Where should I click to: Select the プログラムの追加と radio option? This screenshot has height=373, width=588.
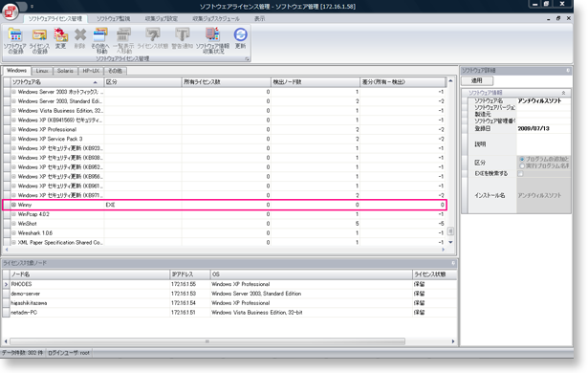[x=522, y=159]
